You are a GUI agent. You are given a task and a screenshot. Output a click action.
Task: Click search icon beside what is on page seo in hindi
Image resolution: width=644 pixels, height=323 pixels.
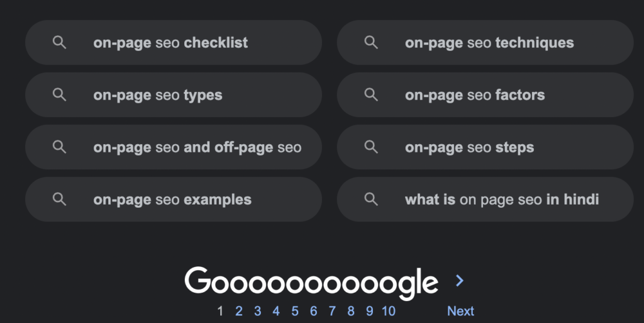tap(371, 200)
